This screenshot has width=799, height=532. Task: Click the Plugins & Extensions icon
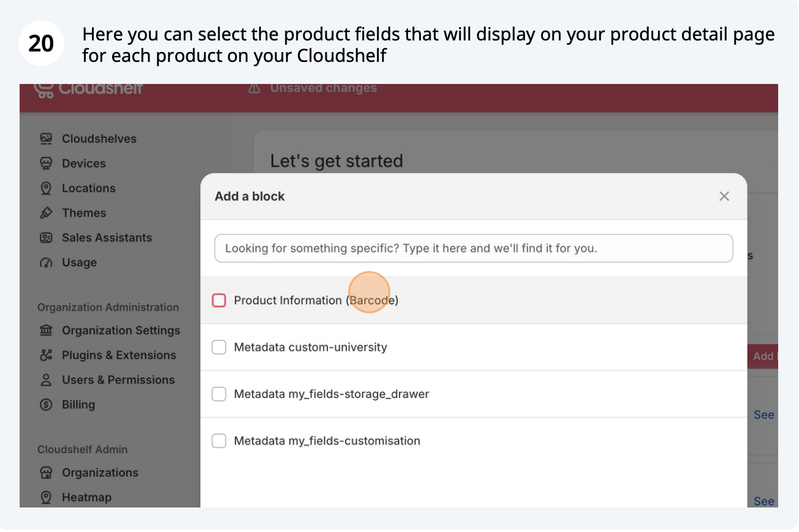(x=46, y=355)
